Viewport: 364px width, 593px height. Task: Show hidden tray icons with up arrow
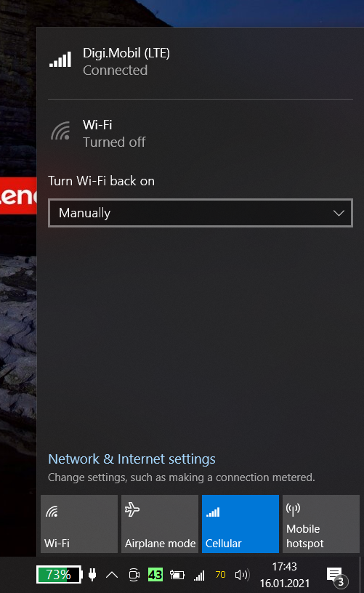(112, 575)
